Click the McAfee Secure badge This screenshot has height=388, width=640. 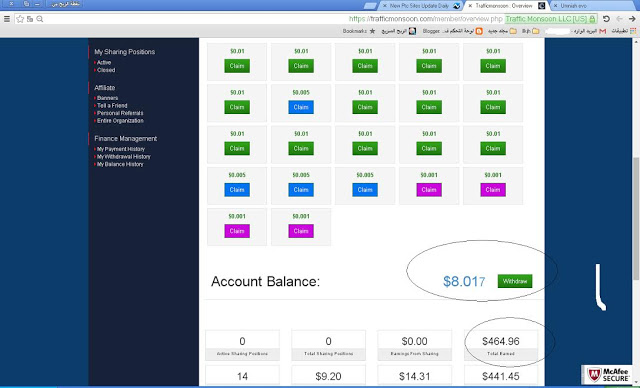608,374
